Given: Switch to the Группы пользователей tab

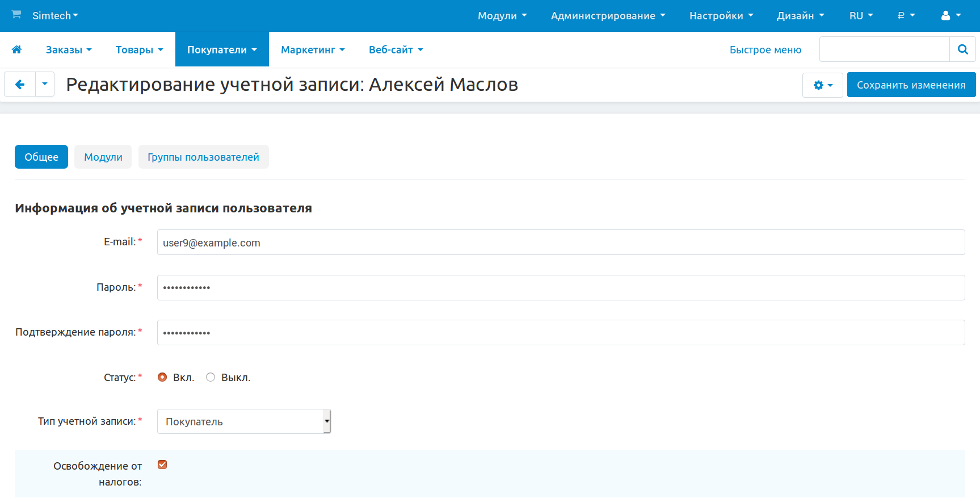Looking at the screenshot, I should click(x=203, y=157).
